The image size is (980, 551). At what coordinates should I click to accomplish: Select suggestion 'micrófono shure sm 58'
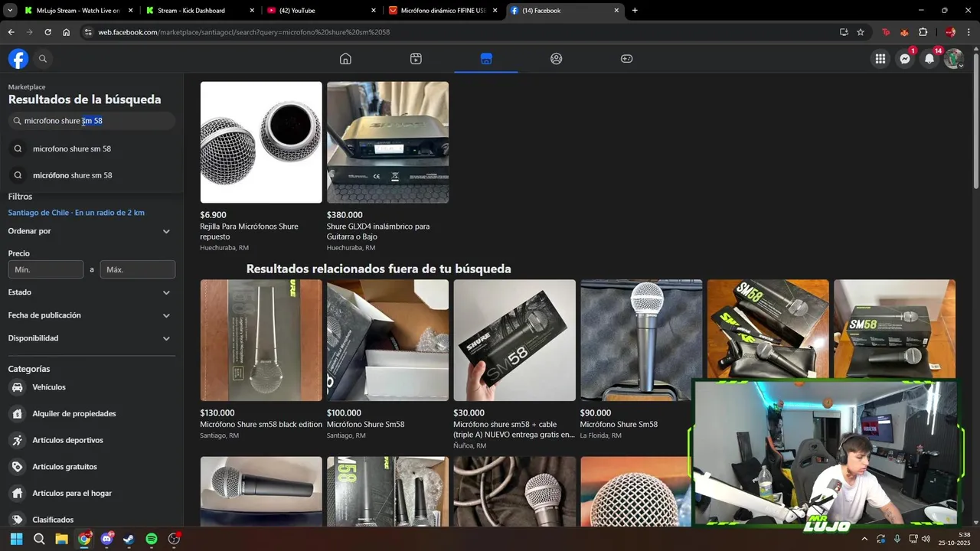(92, 175)
